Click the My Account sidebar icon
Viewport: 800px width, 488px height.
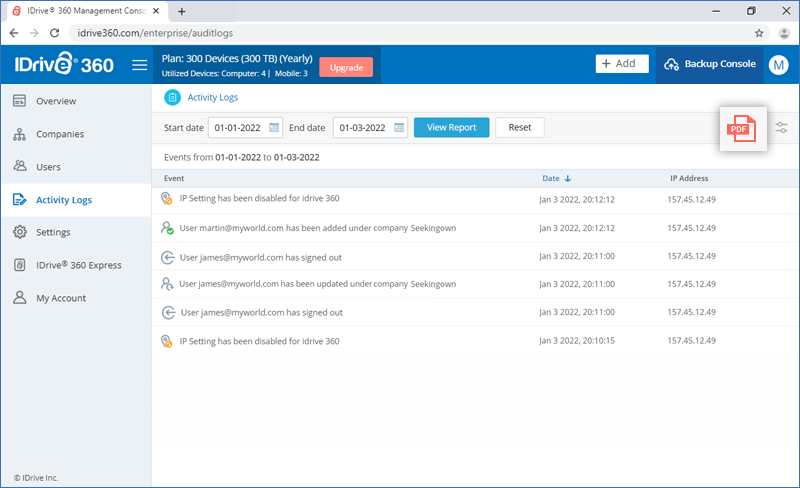pyautogui.click(x=19, y=298)
